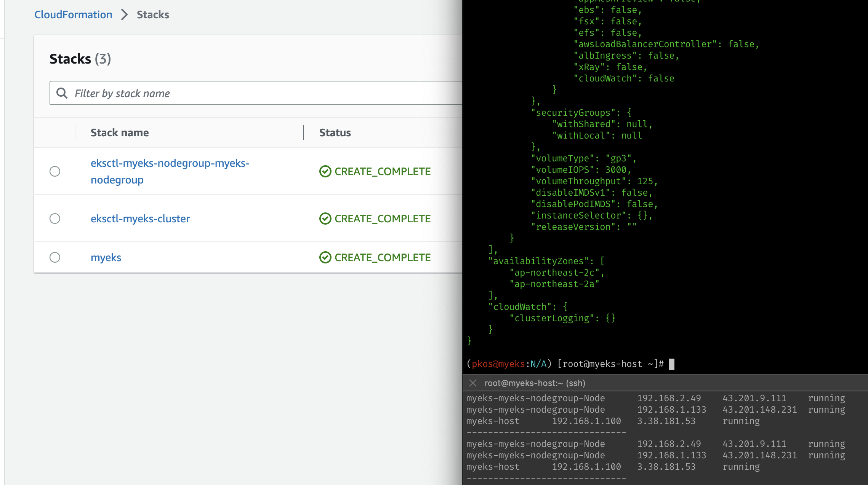Screen dimensions: 868x485
Task: Open eksctl-myeks-cluster stack link
Action: click(140, 219)
